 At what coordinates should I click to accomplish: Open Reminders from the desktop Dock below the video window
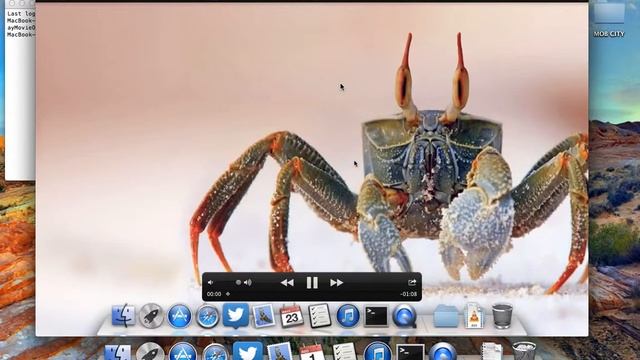(344, 352)
